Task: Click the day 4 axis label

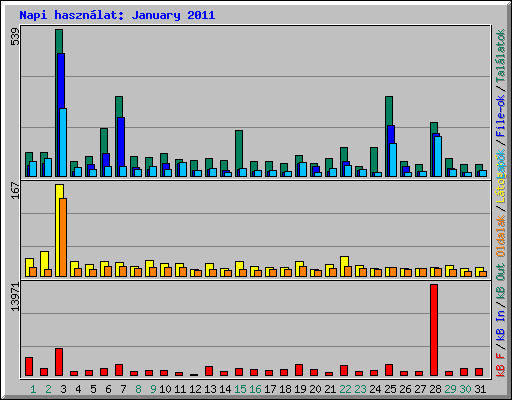Action: (78, 389)
